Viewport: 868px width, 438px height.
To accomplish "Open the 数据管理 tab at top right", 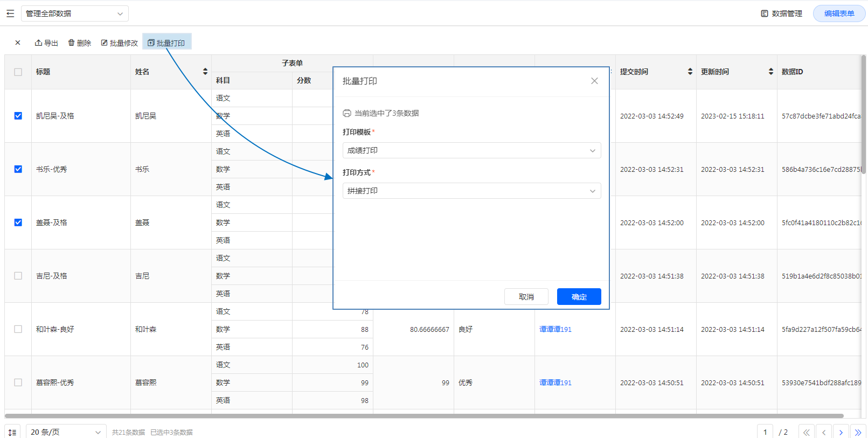I will pos(781,13).
